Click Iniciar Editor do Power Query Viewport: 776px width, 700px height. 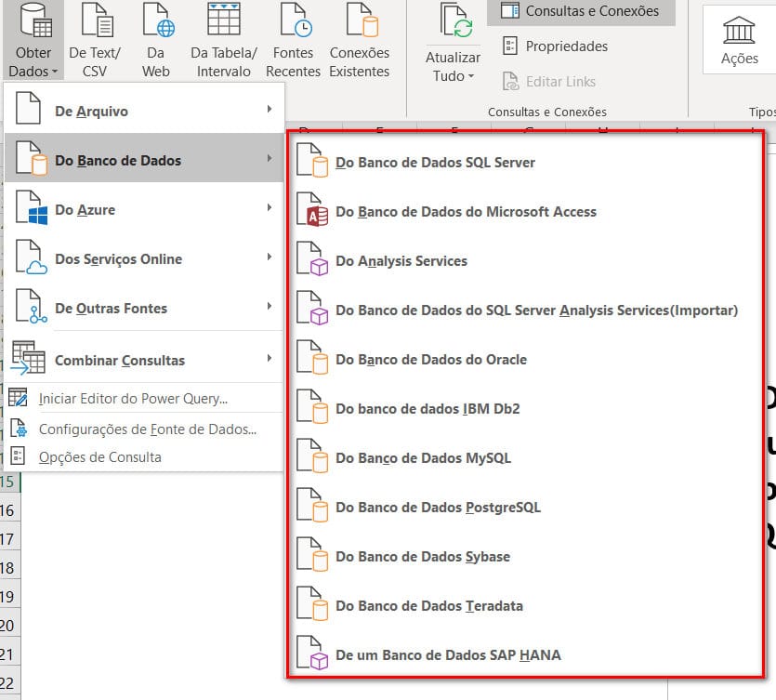pyautogui.click(x=144, y=399)
